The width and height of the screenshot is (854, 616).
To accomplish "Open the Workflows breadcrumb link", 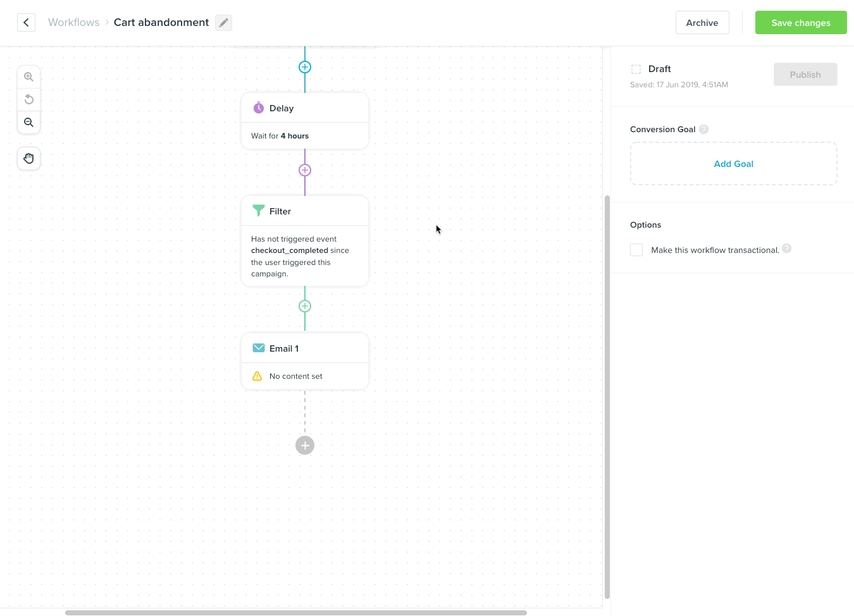I will pyautogui.click(x=73, y=23).
